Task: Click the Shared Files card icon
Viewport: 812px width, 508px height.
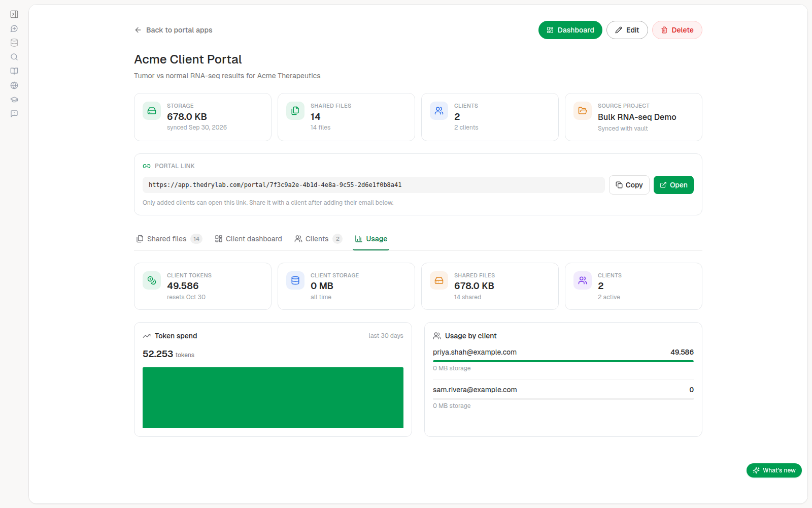Action: [x=295, y=111]
